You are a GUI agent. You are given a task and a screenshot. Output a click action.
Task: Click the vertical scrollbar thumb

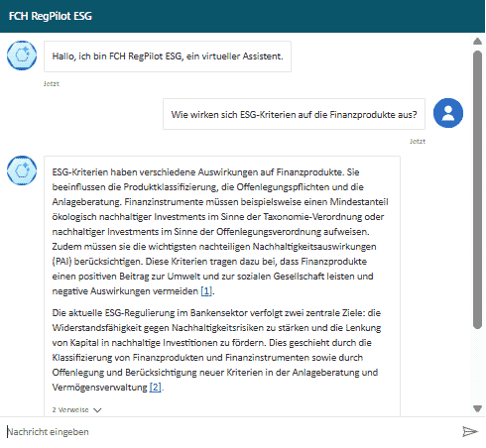coord(477,189)
